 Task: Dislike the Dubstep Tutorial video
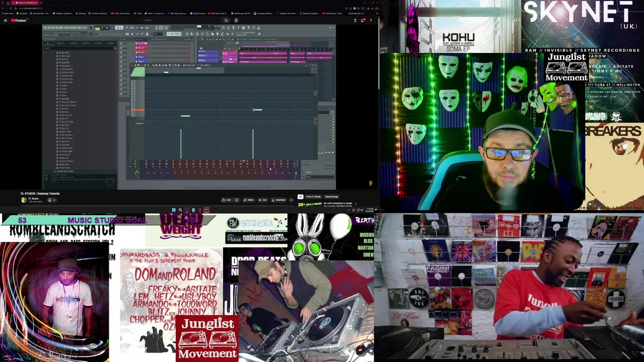tap(236, 200)
